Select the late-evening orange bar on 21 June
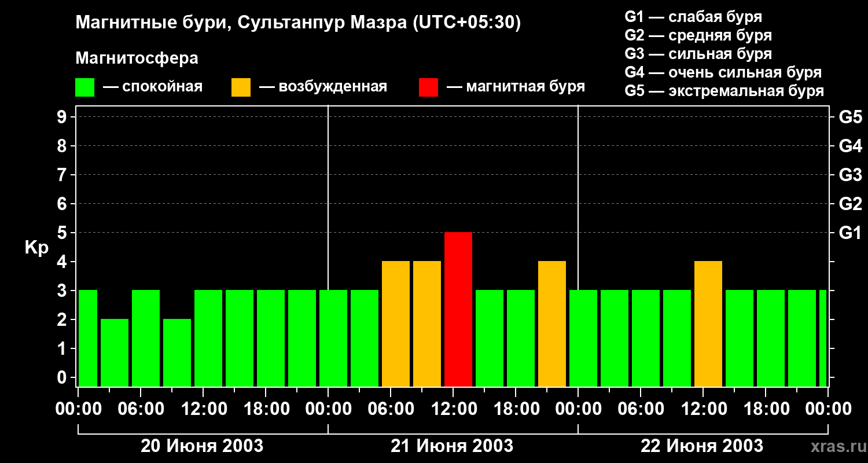This screenshot has height=463, width=868. (x=552, y=324)
